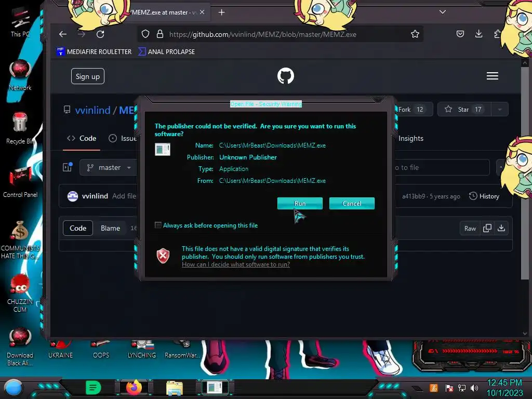Screen dimensions: 532x399
Task: Open tracking protection shield icon
Action: [x=145, y=34]
